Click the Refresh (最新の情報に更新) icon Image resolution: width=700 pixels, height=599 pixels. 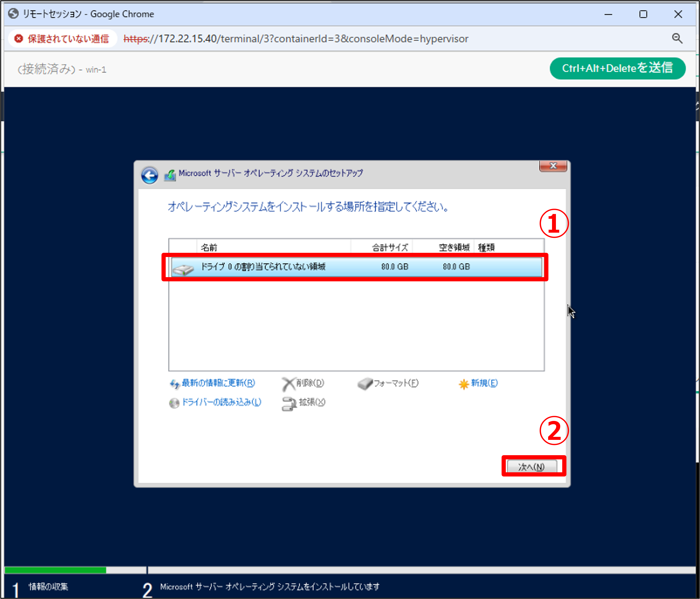pyautogui.click(x=174, y=384)
